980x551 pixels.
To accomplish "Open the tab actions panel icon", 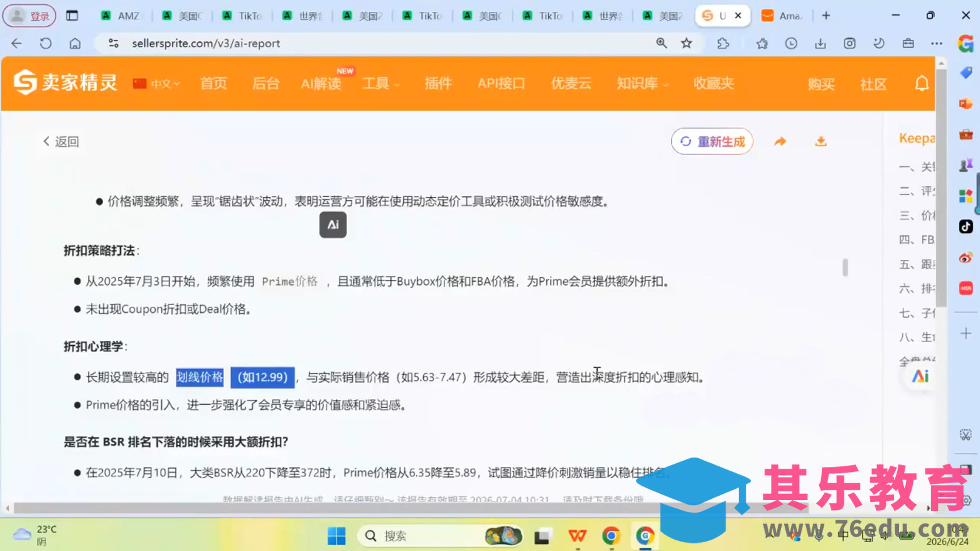I will [72, 16].
